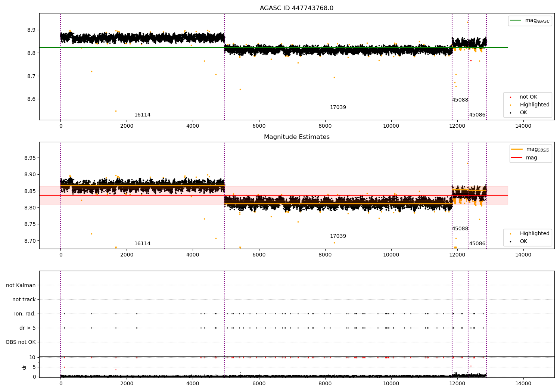Image resolution: width=560 pixels, height=392 pixels.
Task: Click the "dr > 5" row label
Action: pyautogui.click(x=28, y=328)
